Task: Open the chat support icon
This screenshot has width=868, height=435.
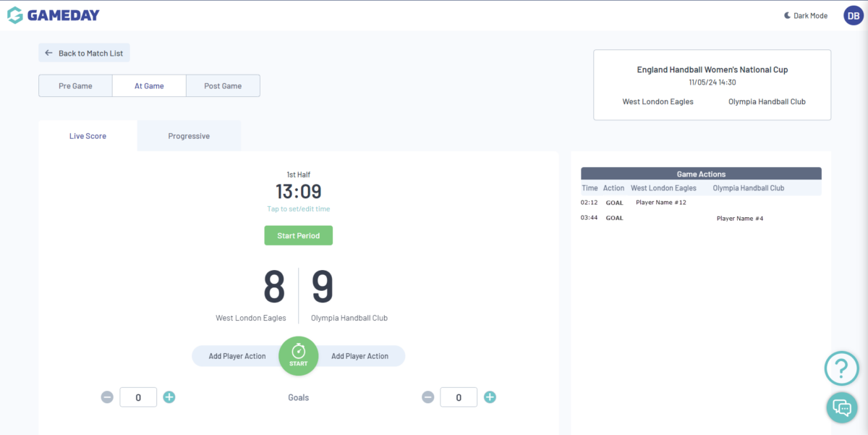Action: (x=841, y=406)
